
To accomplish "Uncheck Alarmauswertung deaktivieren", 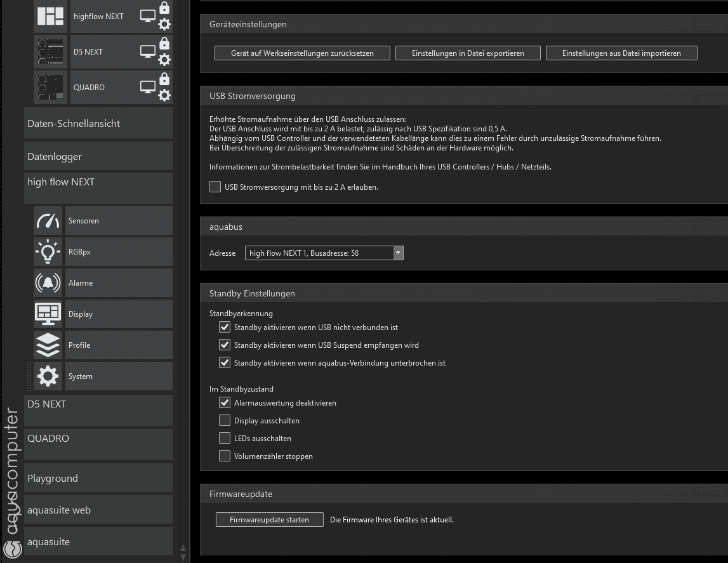I will point(225,402).
